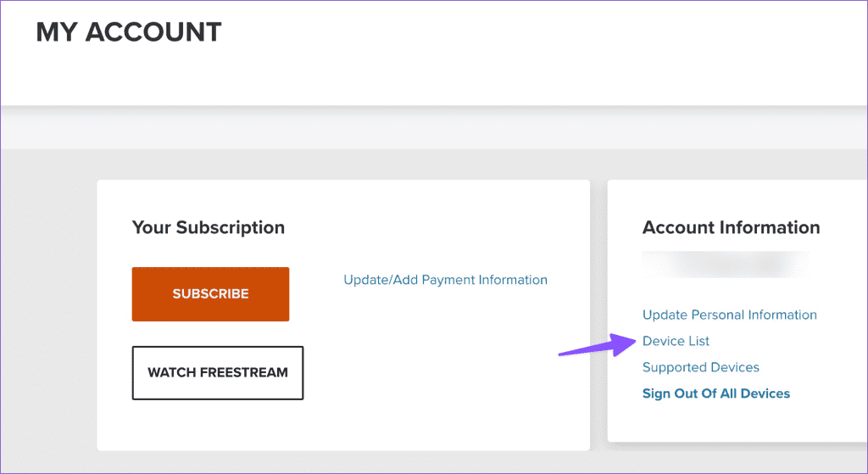
Task: Open Update/Add Payment Information link
Action: pyautogui.click(x=445, y=280)
